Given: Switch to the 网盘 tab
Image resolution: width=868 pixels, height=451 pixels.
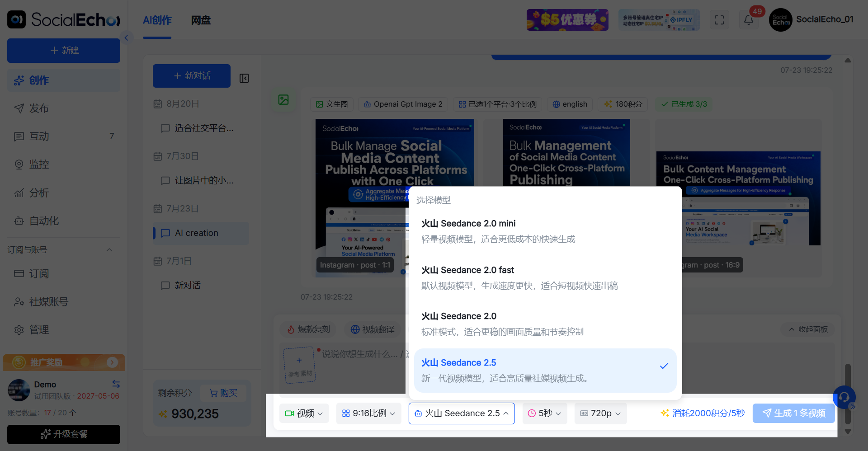Looking at the screenshot, I should point(201,20).
